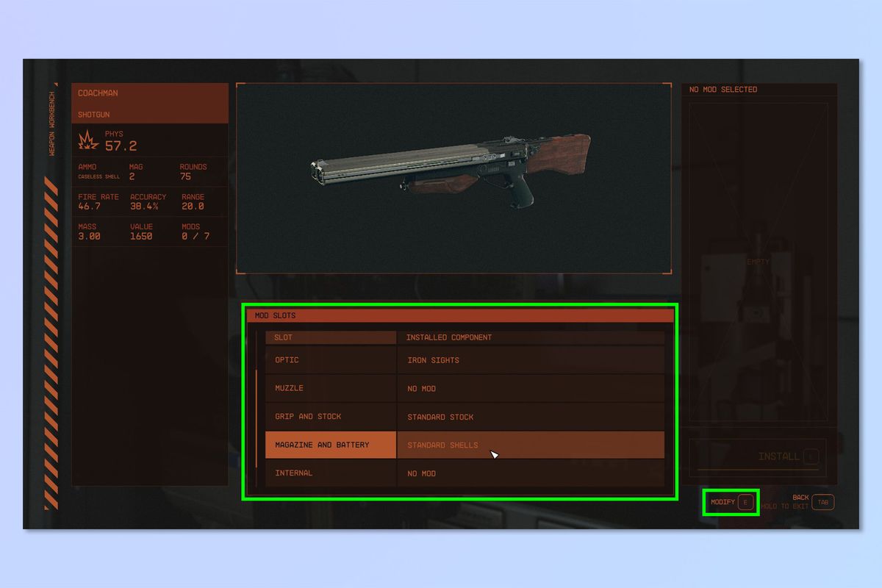Click the empty No Mod Selected preview panel
Image resolution: width=882 pixels, height=588 pixels.
tap(758, 261)
